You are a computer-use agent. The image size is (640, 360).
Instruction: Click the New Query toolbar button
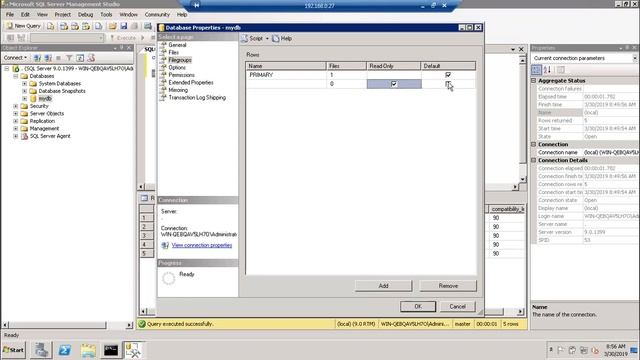coord(24,26)
